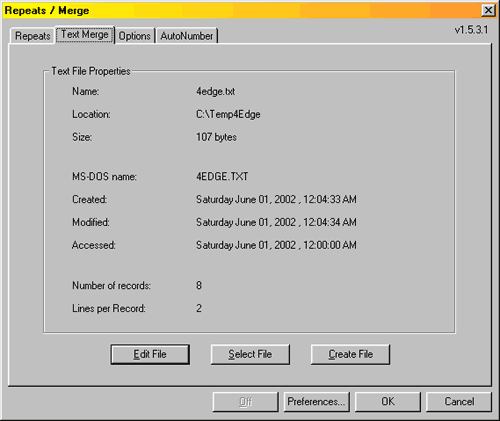Go to the AutoNumber tab
Viewport: 500px width, 421px height.
click(x=187, y=36)
